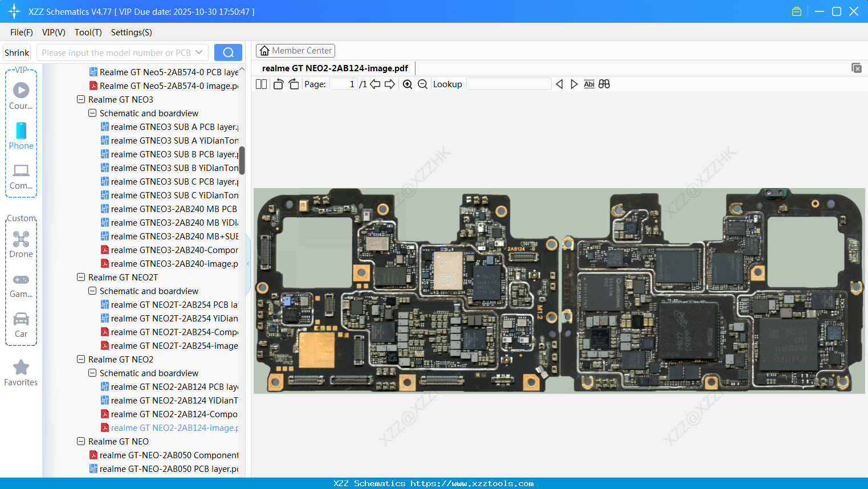Collapse the Realme GT NEO2 tree node
Image resolution: width=868 pixels, height=489 pixels.
point(81,359)
